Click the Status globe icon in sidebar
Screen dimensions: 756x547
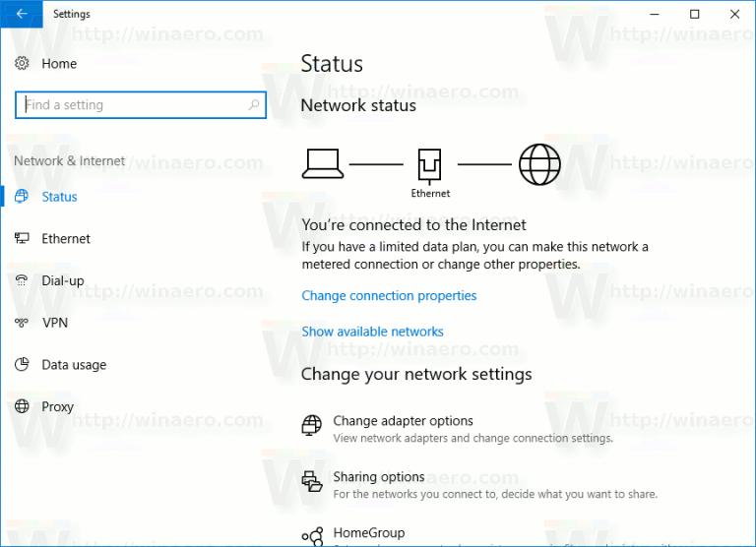[23, 197]
